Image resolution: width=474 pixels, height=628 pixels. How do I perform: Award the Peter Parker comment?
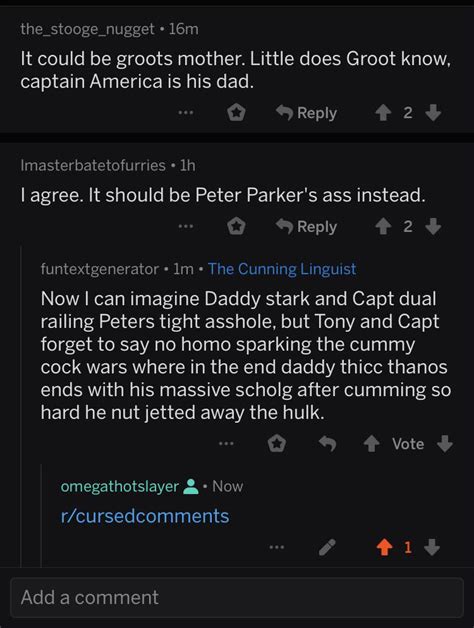click(236, 227)
